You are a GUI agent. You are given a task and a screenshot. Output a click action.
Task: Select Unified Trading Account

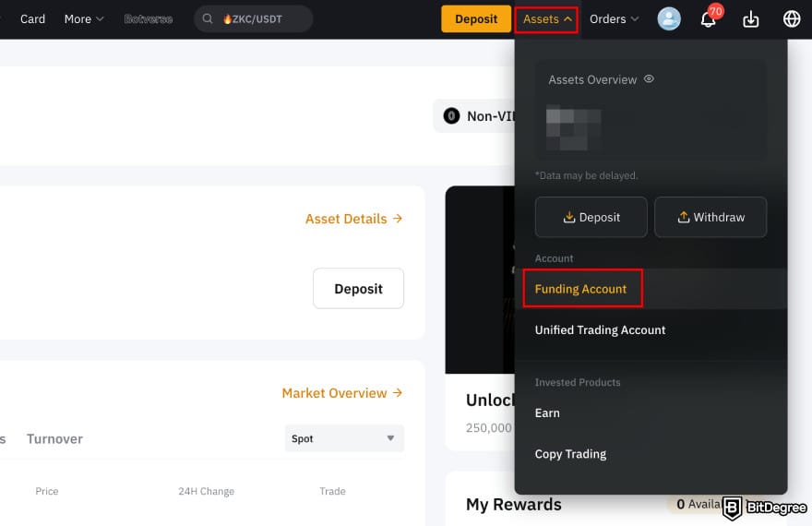tap(651, 329)
